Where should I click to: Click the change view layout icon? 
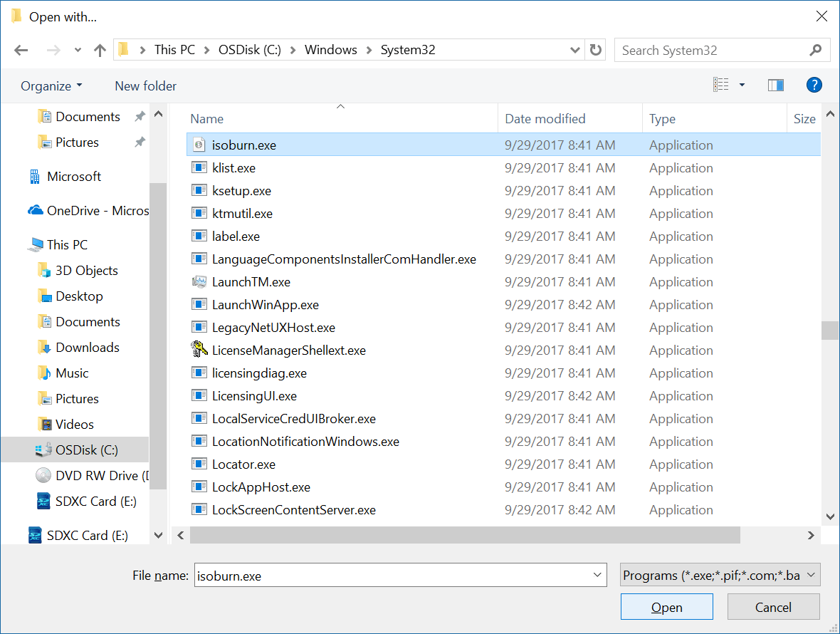[x=720, y=84]
